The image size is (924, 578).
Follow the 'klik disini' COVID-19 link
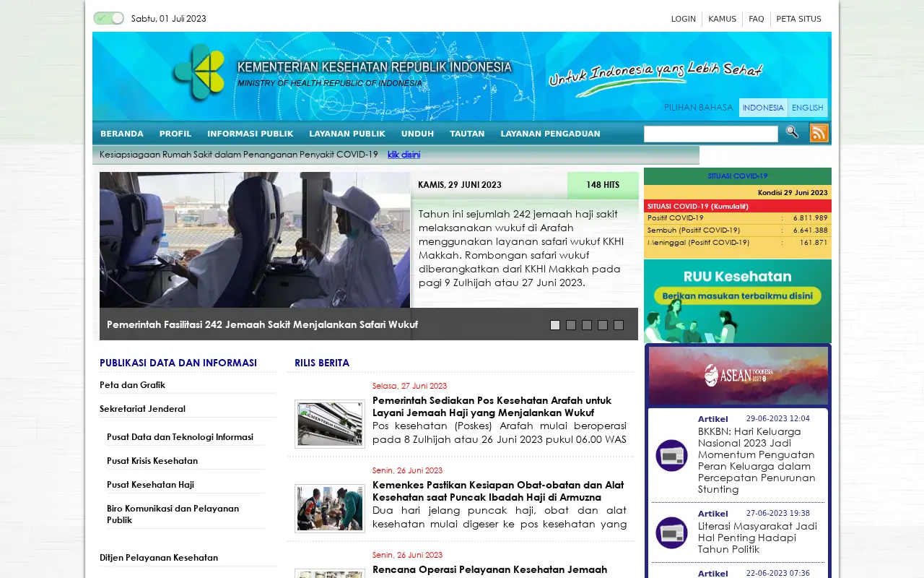click(404, 155)
